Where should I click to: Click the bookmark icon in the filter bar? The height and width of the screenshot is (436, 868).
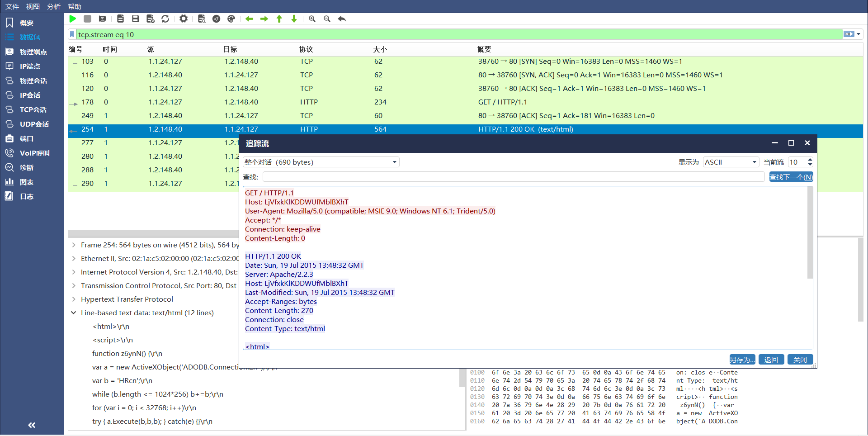(x=72, y=34)
